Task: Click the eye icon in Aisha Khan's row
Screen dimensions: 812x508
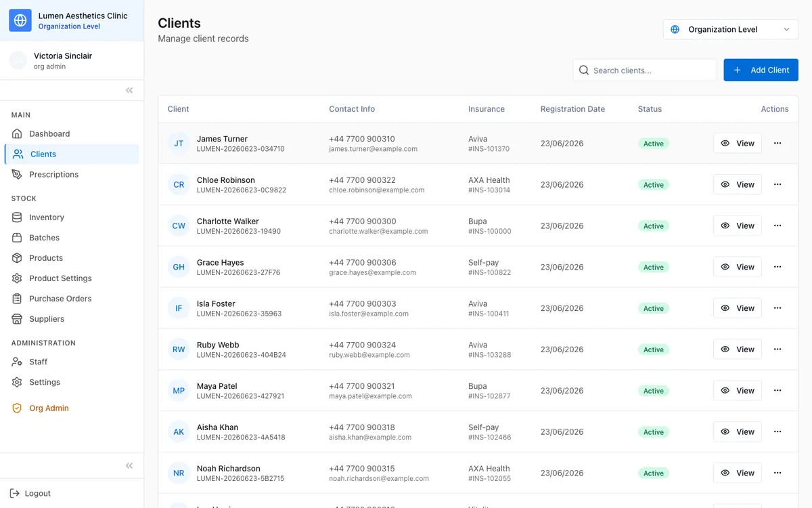Action: tap(725, 431)
